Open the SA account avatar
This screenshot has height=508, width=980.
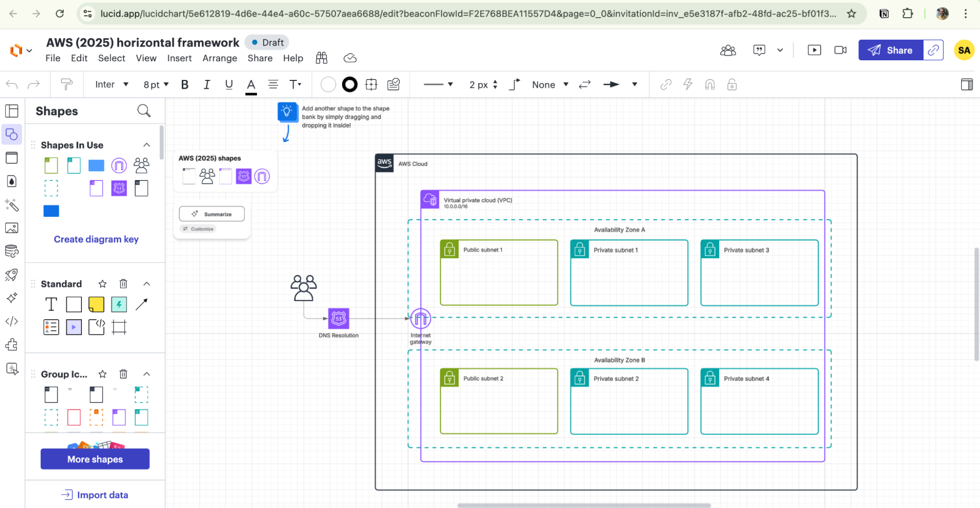click(964, 50)
